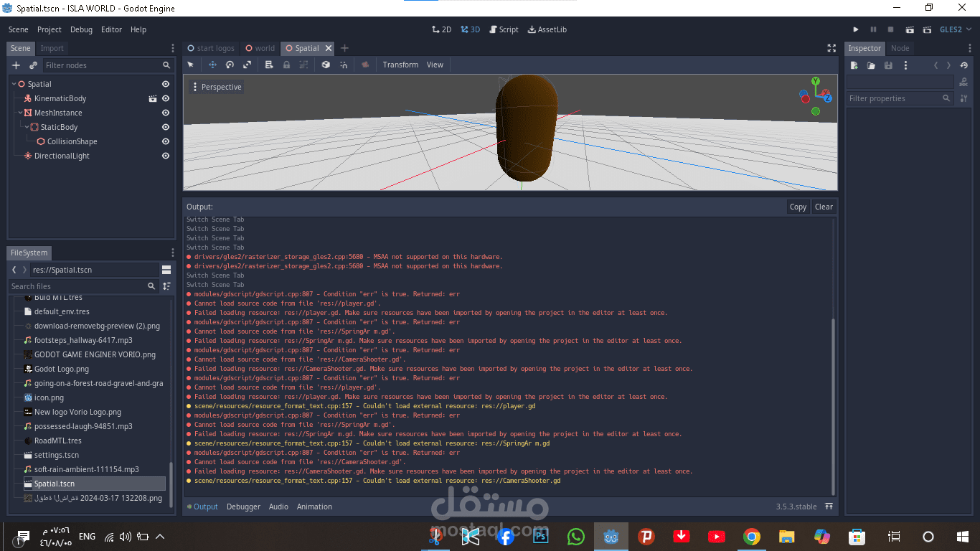This screenshot has height=551, width=980.
Task: Open the viewport View menu
Action: [x=435, y=65]
